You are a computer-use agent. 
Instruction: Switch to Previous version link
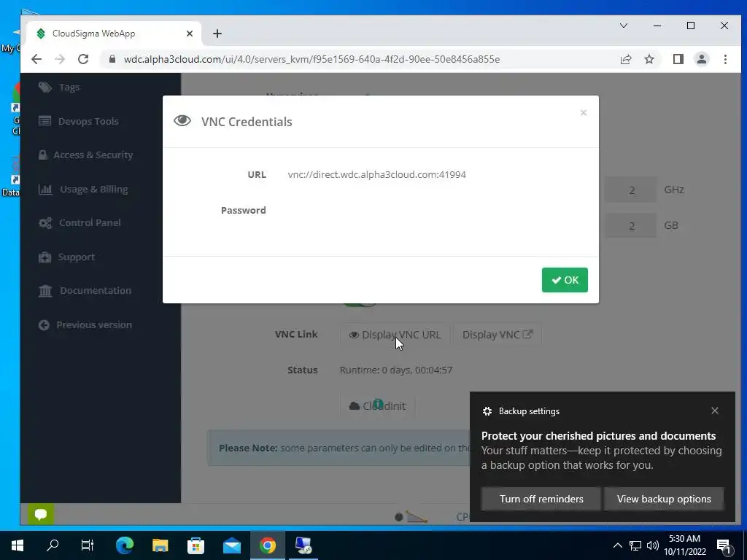[94, 324]
